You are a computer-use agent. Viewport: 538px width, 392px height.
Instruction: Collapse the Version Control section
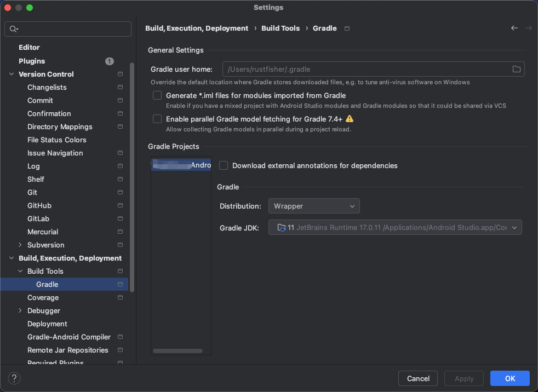(12, 74)
